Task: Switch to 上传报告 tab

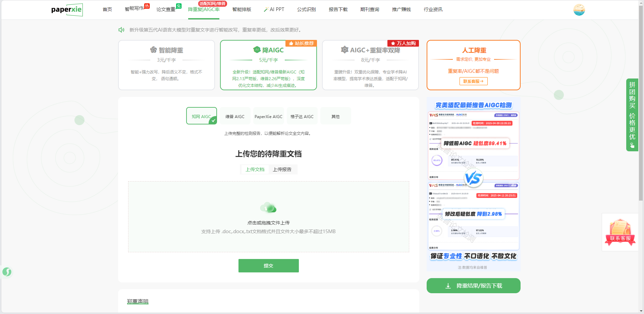Action: click(x=282, y=169)
